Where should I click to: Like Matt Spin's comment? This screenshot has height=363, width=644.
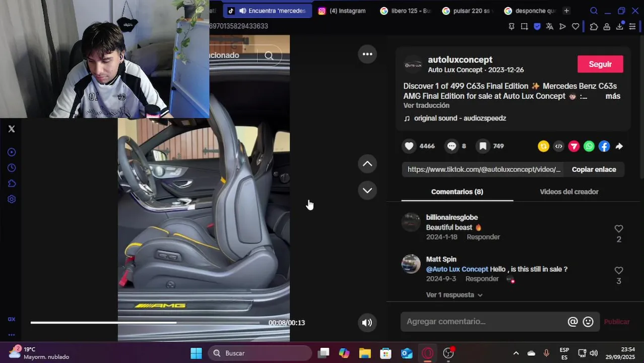tap(619, 271)
